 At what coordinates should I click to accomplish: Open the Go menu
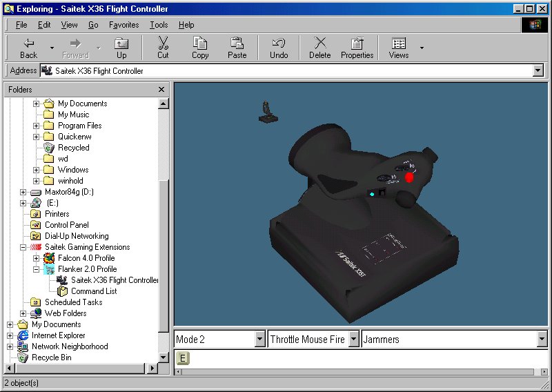(x=93, y=25)
